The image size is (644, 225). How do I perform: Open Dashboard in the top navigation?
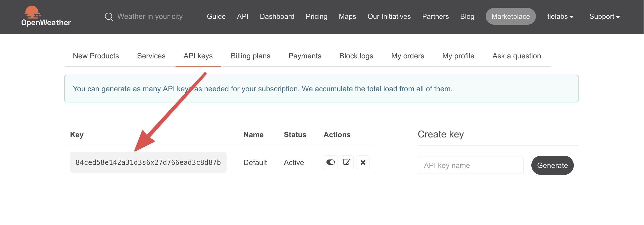(x=277, y=16)
